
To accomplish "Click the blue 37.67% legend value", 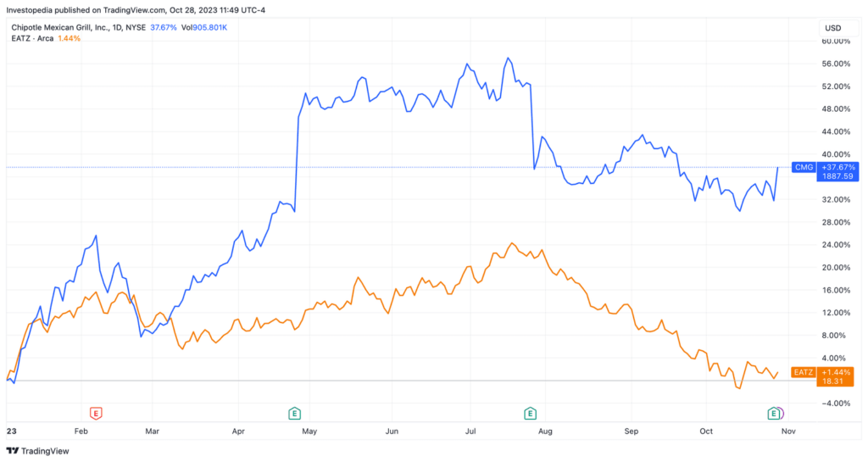I will click(x=164, y=27).
